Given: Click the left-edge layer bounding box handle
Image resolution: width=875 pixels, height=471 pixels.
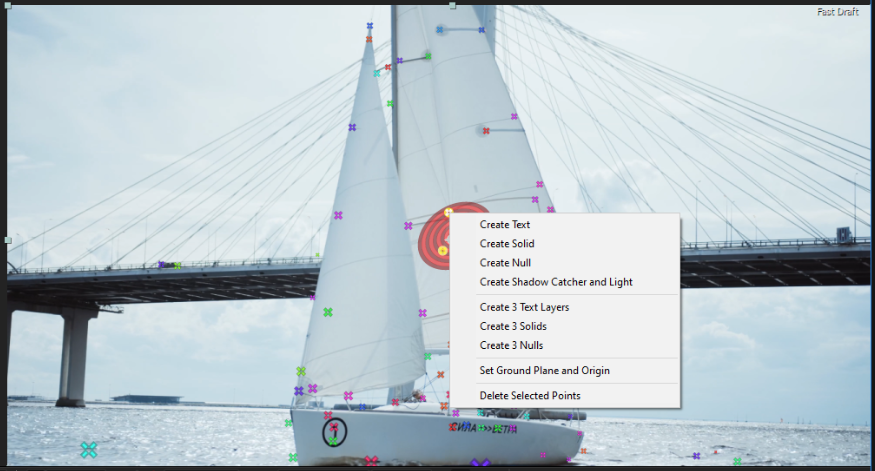Looking at the screenshot, I should pos(8,240).
